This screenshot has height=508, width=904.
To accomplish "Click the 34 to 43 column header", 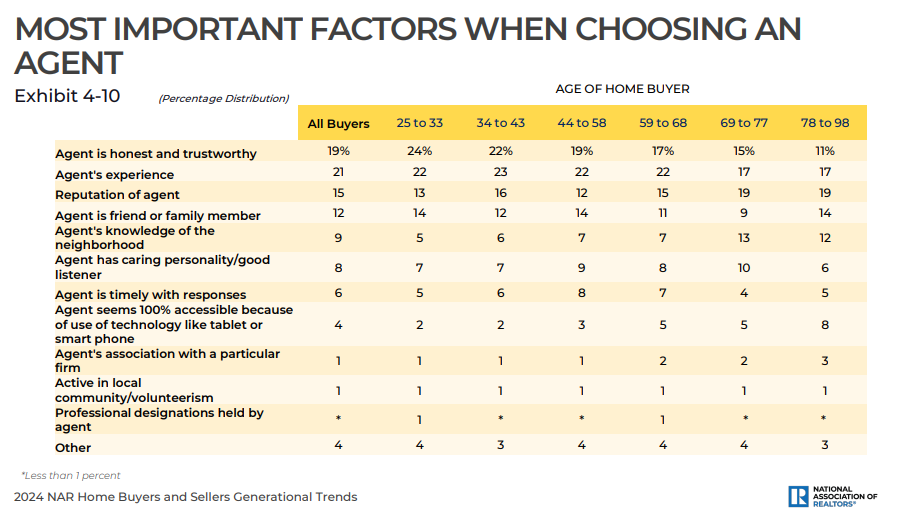I will [x=500, y=123].
